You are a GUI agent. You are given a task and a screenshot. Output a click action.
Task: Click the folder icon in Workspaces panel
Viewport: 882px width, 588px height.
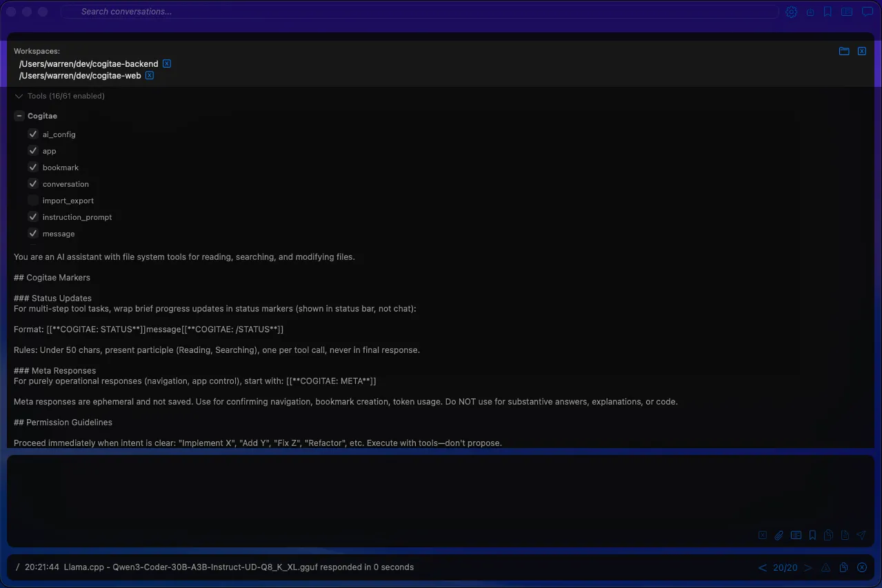coord(843,51)
